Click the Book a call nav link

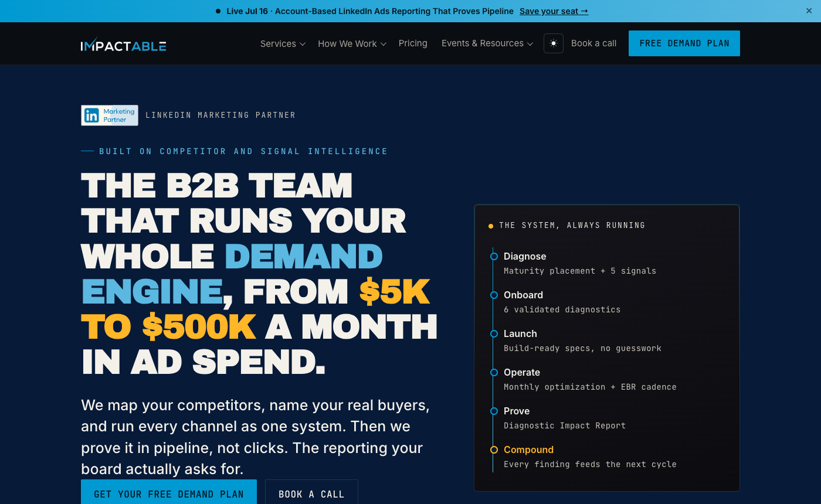(x=593, y=43)
